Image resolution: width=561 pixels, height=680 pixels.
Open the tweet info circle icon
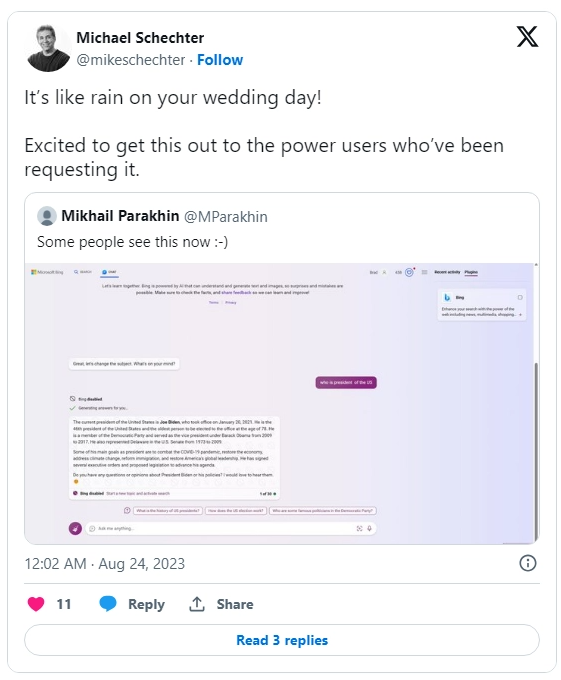tap(528, 563)
